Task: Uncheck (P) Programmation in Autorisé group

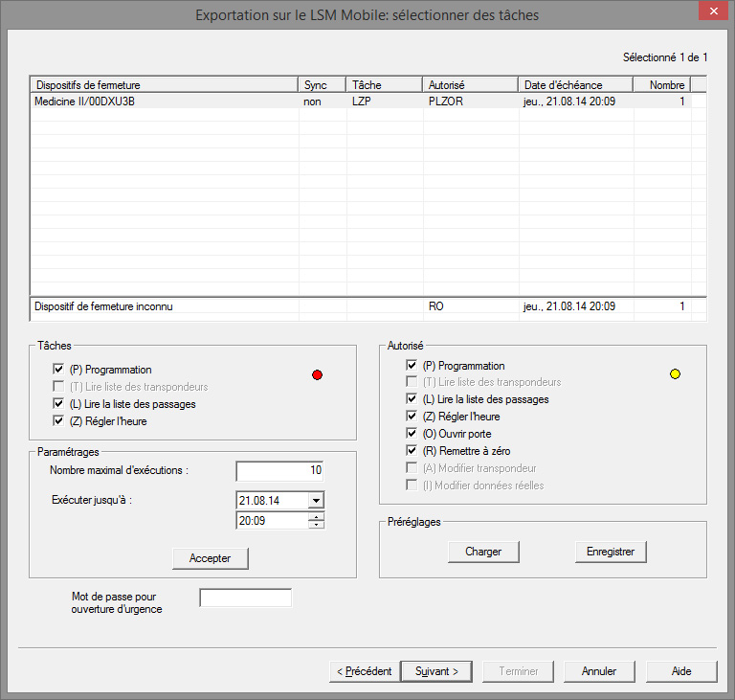Action: [x=412, y=366]
